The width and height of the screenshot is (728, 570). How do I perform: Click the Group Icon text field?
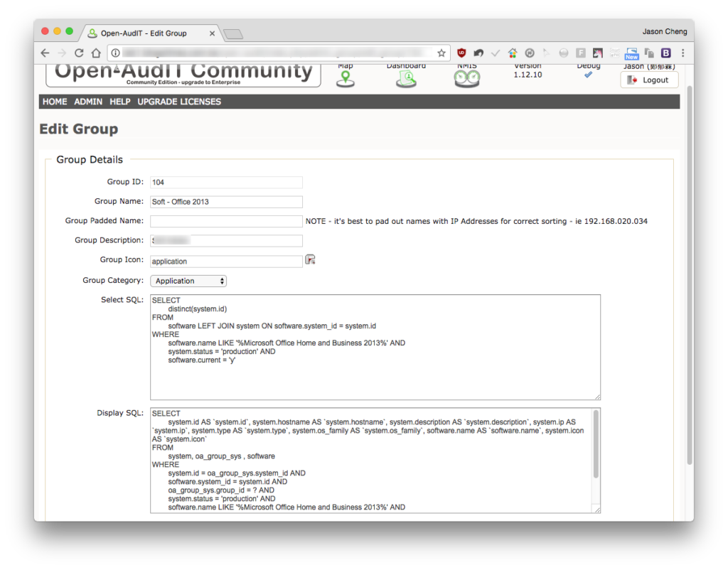226,262
